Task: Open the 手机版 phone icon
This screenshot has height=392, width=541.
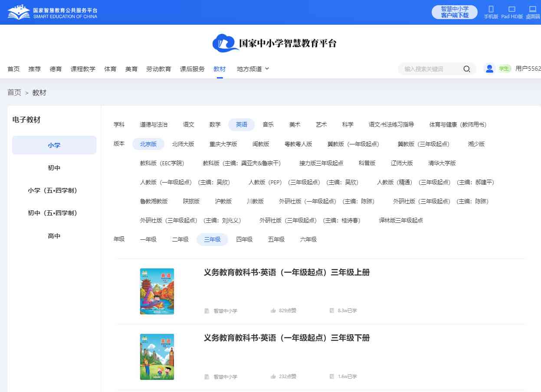Action: click(x=491, y=9)
